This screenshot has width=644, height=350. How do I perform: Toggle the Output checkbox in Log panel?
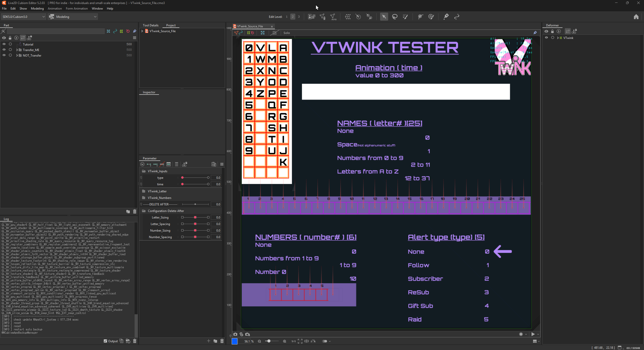coord(105,341)
